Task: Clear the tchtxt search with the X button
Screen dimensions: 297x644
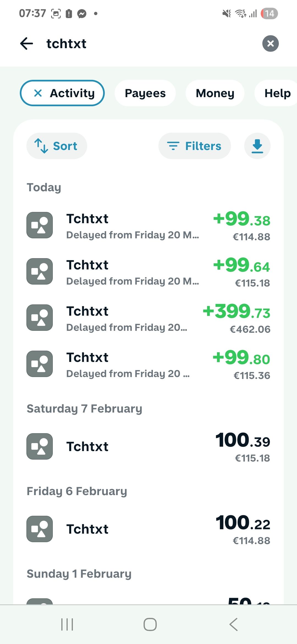Action: (x=270, y=43)
